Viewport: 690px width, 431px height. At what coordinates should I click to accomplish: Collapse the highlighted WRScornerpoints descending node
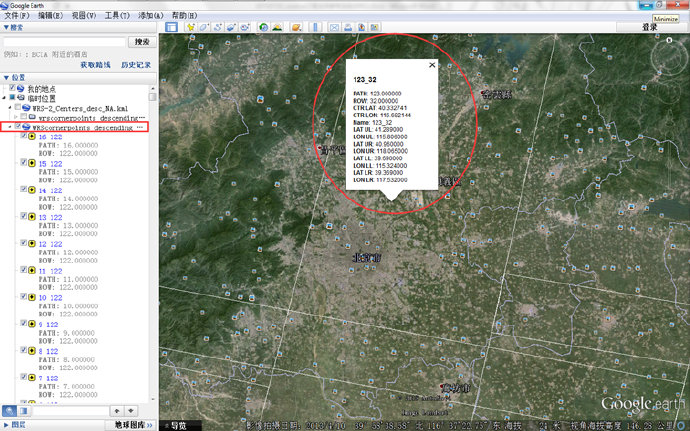(10, 127)
